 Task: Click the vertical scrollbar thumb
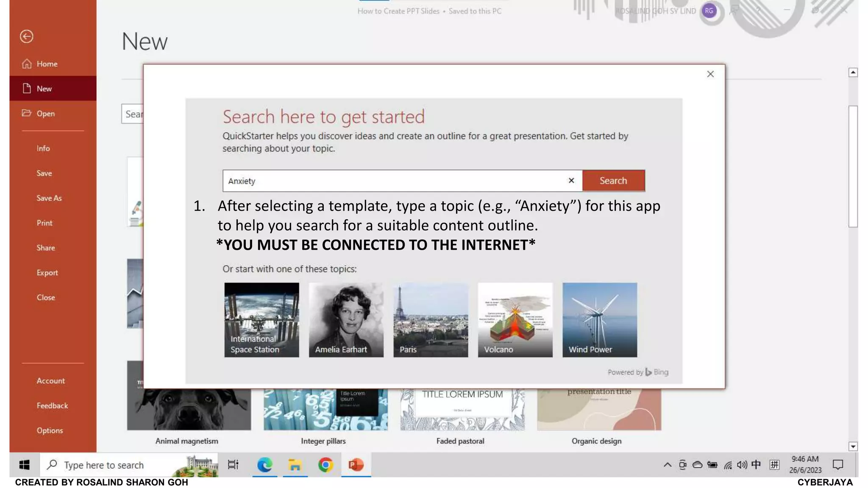coord(853,166)
